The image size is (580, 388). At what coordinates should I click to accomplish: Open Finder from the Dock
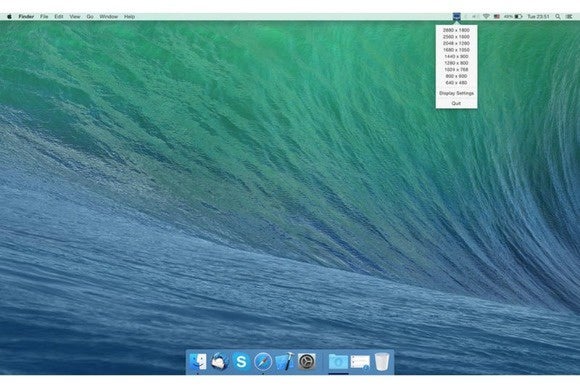pyautogui.click(x=198, y=361)
